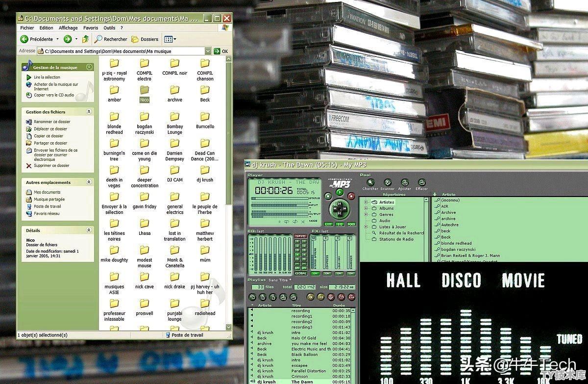Toggle the LIST panel button
The width and height of the screenshot is (588, 384).
click(328, 224)
